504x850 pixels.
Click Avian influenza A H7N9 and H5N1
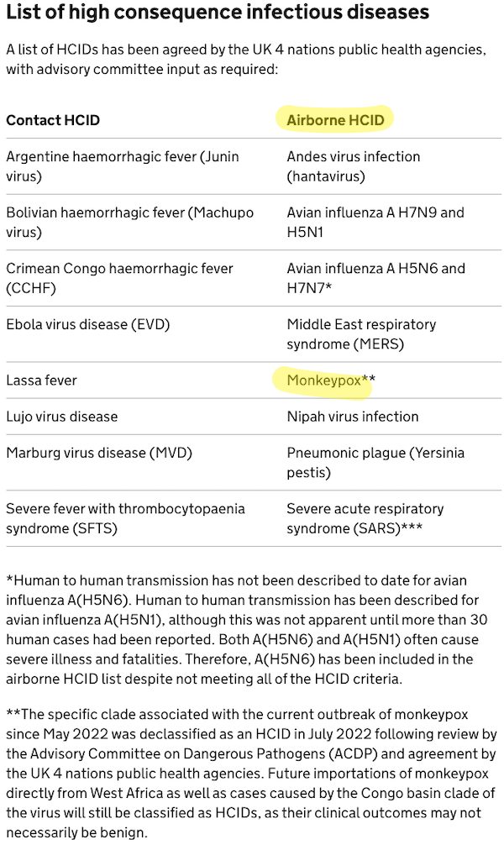[375, 222]
